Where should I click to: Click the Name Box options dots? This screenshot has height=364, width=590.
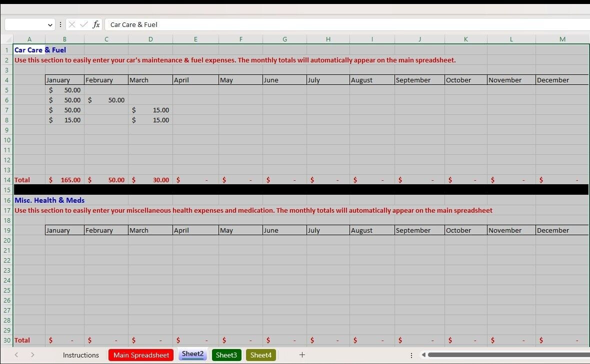pyautogui.click(x=60, y=24)
